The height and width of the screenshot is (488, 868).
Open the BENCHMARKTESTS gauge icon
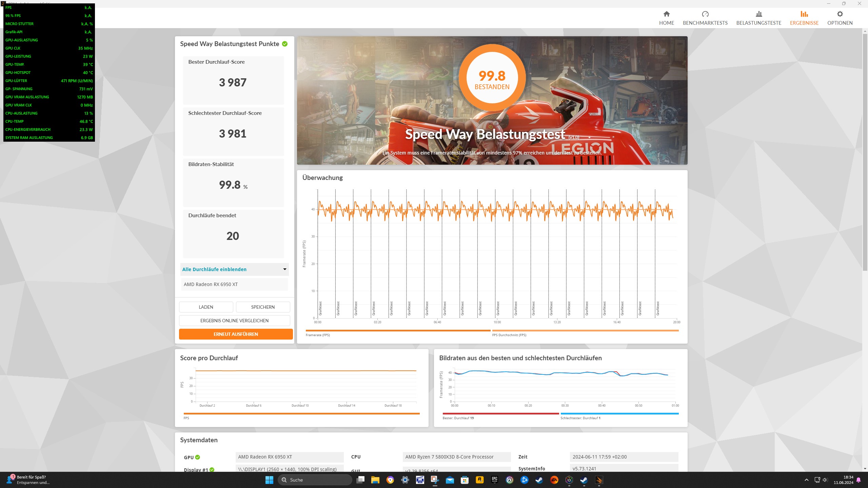pyautogui.click(x=705, y=14)
